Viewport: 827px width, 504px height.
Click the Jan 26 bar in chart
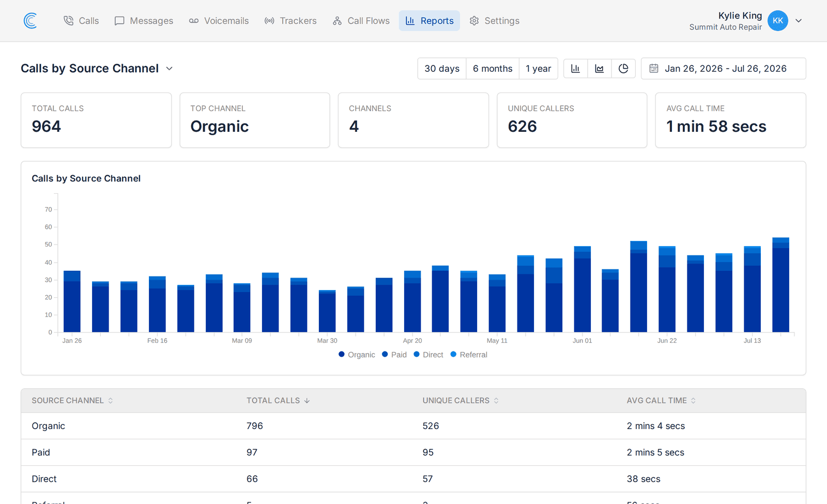72,301
